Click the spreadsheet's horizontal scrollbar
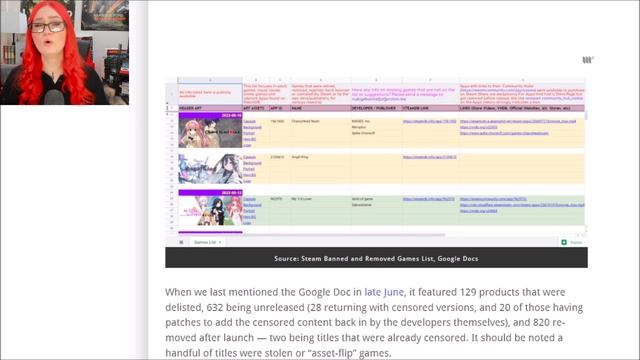 point(343,235)
